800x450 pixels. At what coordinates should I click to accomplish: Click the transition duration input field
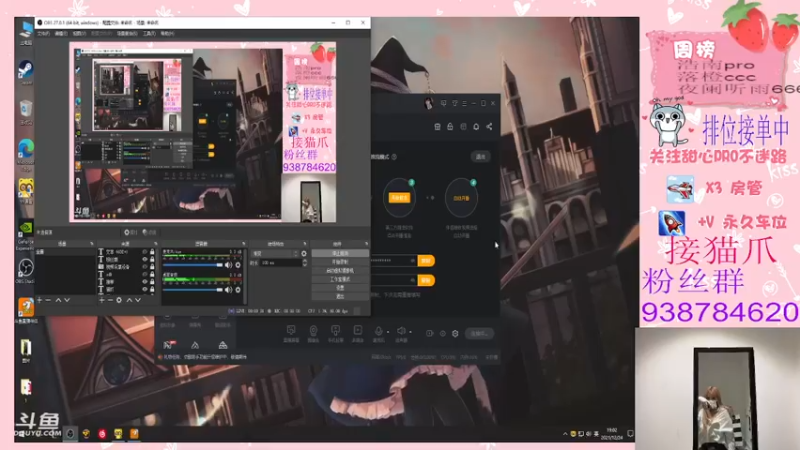pos(280,263)
